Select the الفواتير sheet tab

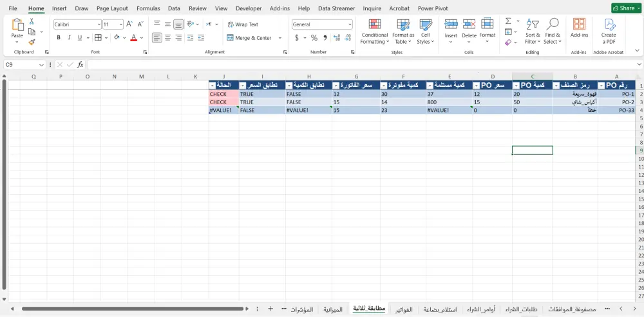click(x=404, y=309)
